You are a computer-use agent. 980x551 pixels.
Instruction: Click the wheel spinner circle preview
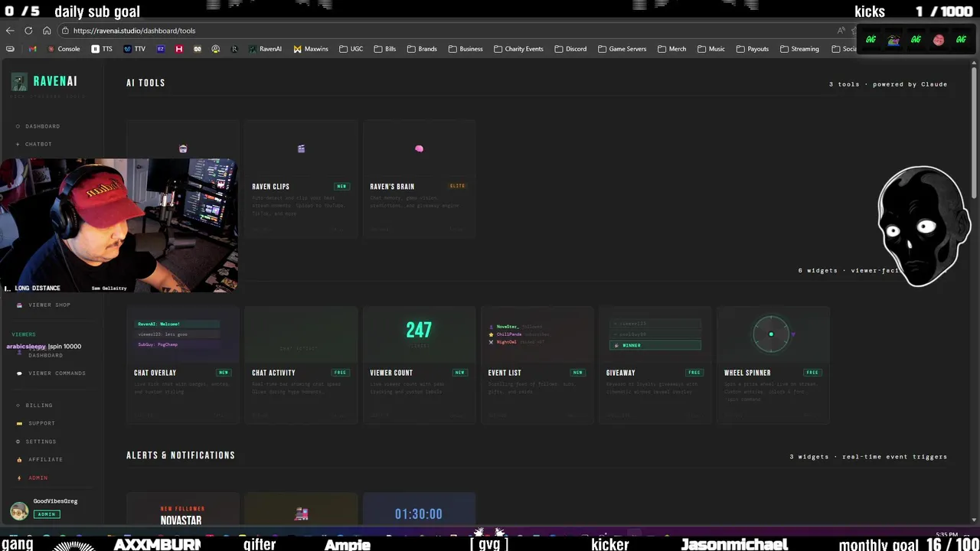(771, 334)
